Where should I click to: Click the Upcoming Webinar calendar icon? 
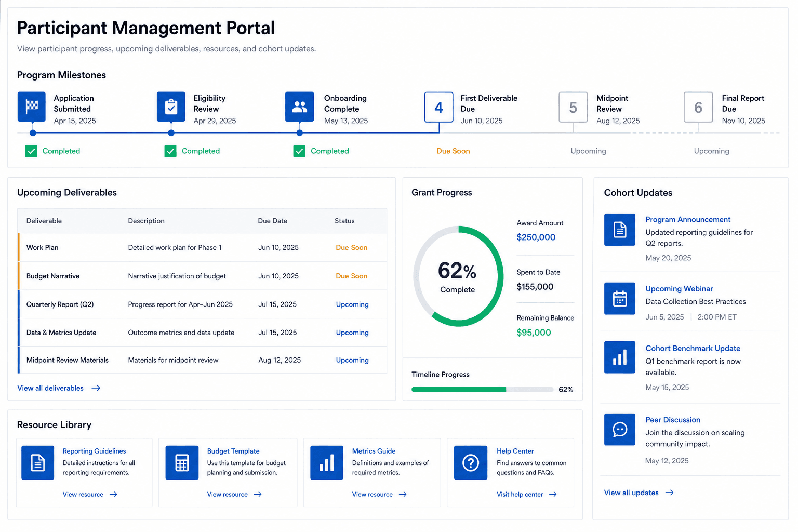pos(620,299)
